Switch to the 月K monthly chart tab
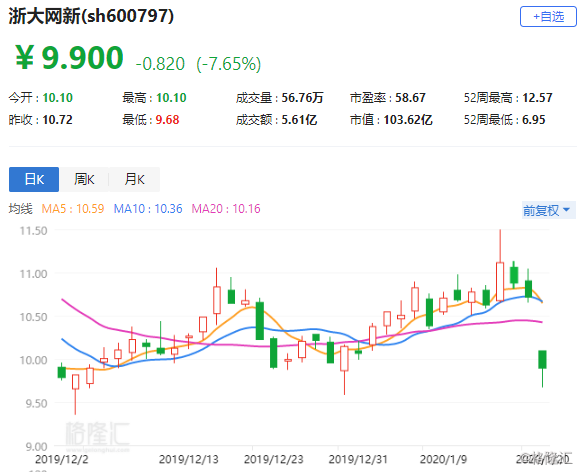Screen dimensions: 580x472 (134, 179)
